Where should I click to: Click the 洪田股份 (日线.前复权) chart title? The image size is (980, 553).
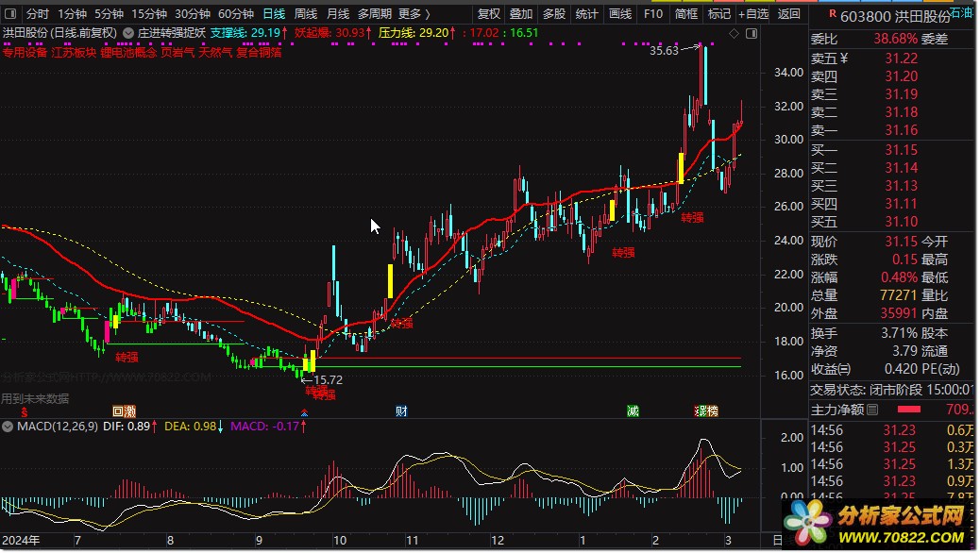pyautogui.click(x=59, y=33)
